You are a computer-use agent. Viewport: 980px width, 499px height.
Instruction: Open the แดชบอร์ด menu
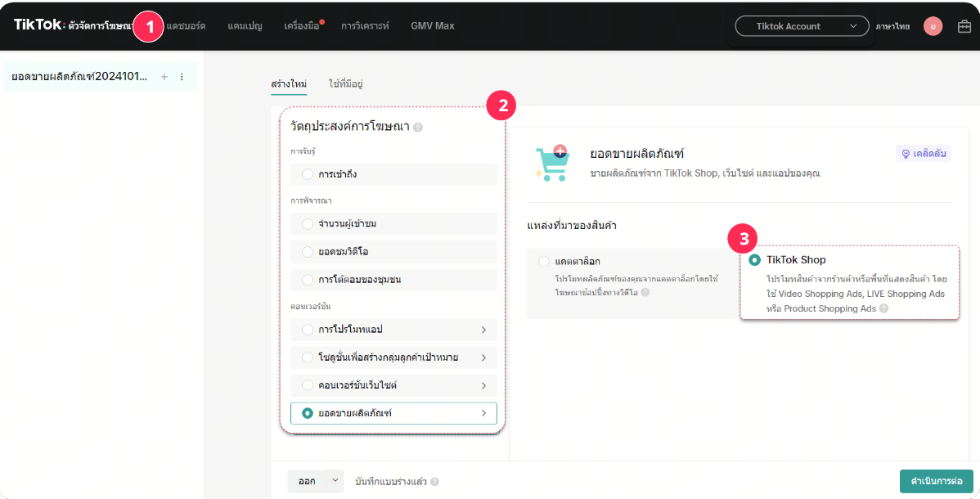pos(187,26)
